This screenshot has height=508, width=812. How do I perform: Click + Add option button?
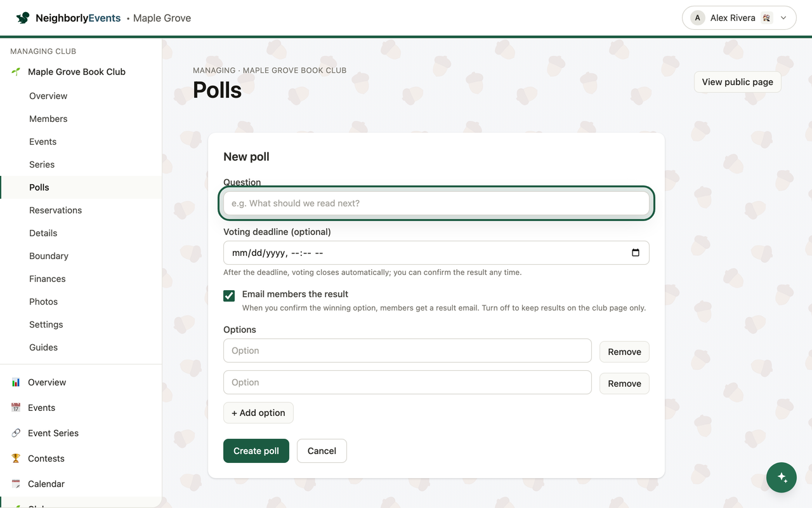pos(258,413)
